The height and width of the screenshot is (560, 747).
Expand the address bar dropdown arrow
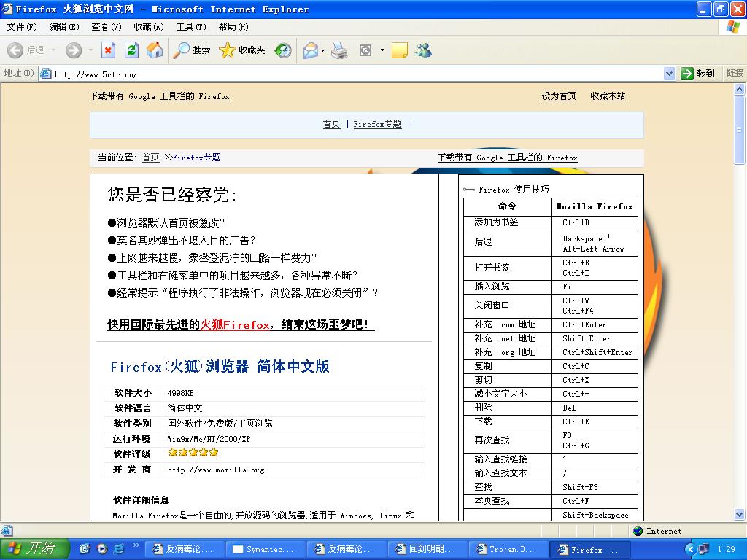pyautogui.click(x=669, y=74)
